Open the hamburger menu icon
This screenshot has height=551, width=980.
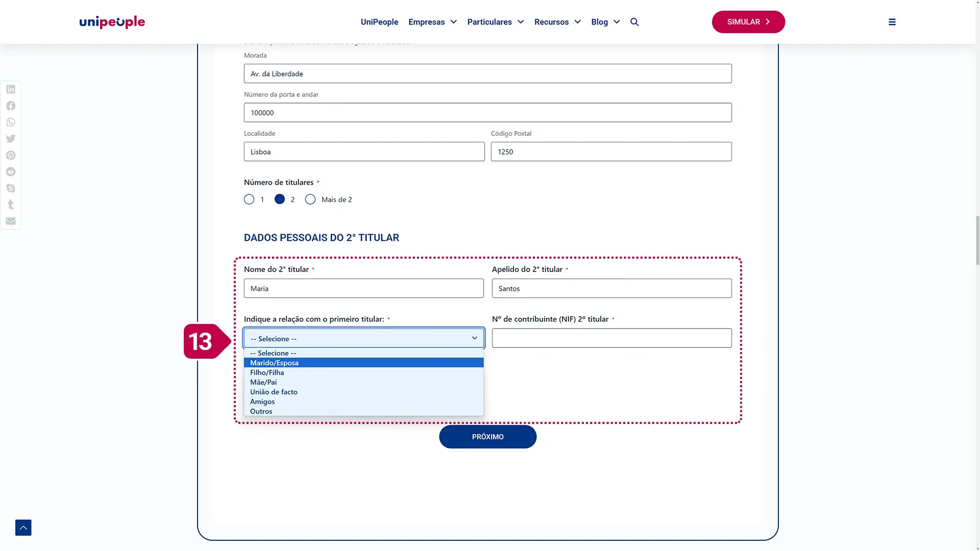(x=892, y=22)
